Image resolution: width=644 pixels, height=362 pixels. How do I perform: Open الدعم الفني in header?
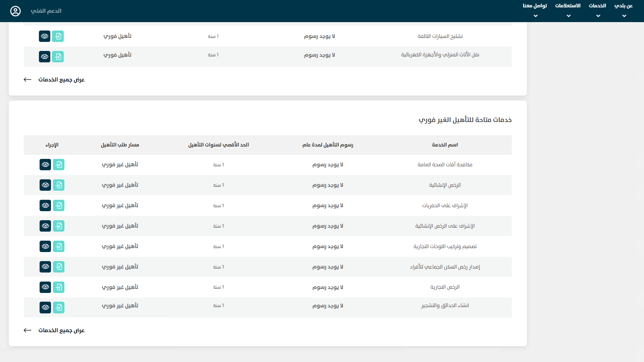[x=46, y=11]
